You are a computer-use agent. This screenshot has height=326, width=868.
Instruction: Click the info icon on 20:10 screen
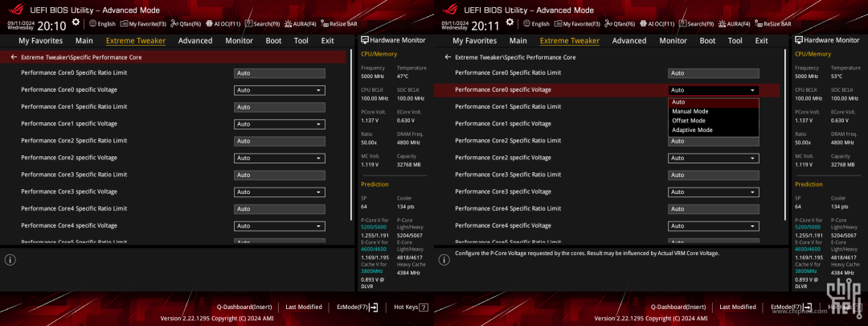point(11,259)
